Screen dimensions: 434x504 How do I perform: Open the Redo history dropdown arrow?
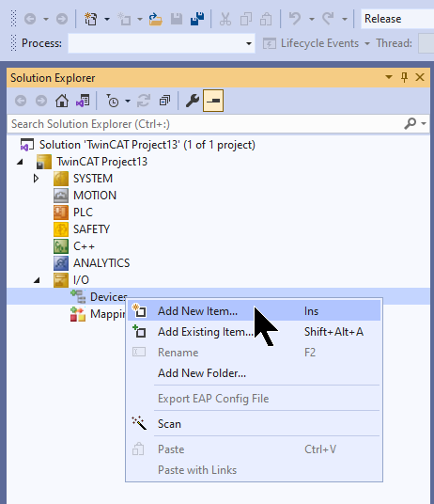click(x=345, y=20)
